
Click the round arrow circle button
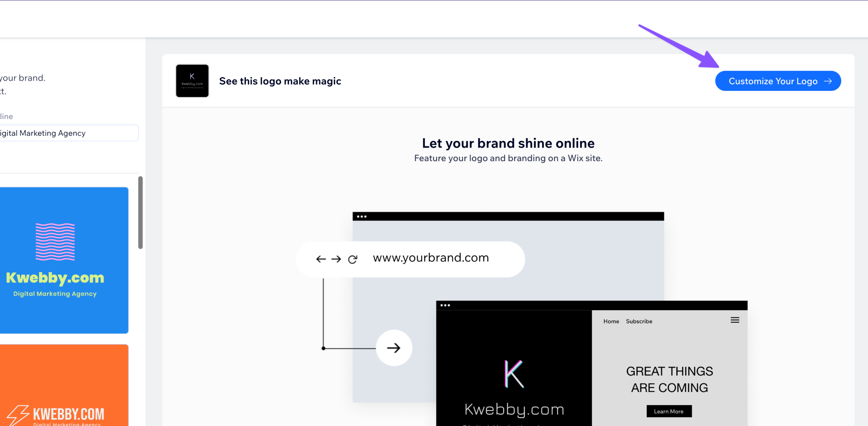click(x=394, y=348)
